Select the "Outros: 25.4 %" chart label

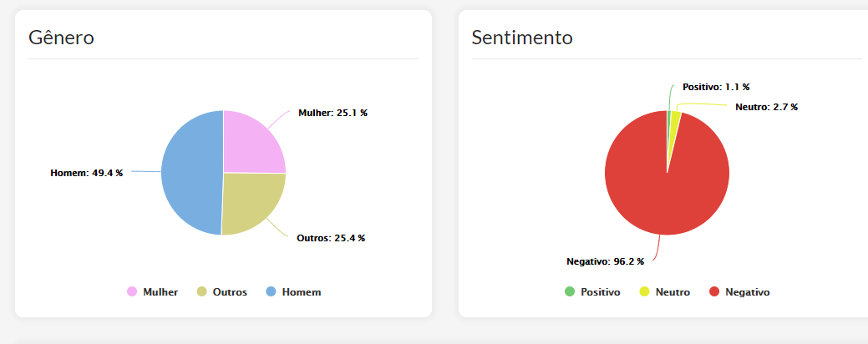[x=331, y=238]
